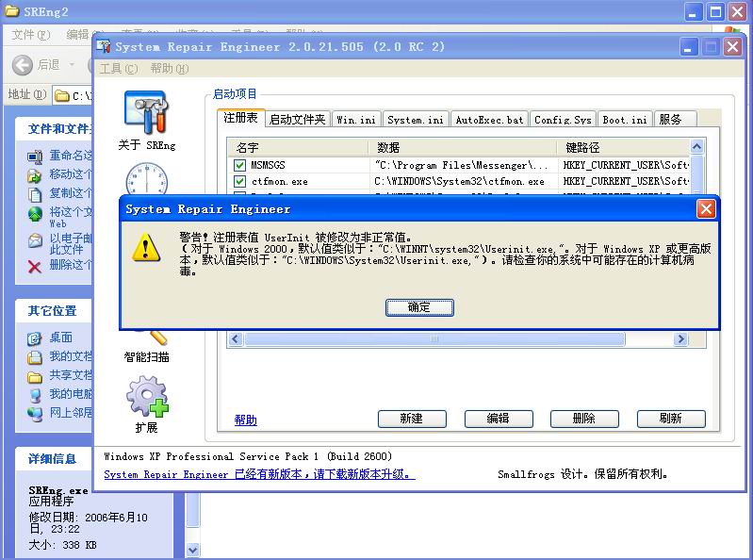
Task: Open the 共享文档 folder icon
Action: 35,376
